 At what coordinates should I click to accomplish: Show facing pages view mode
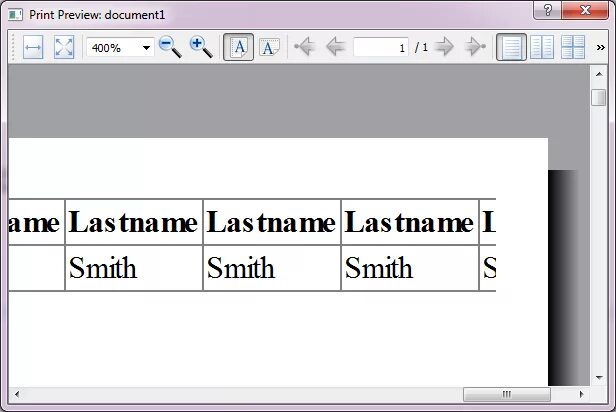click(542, 48)
